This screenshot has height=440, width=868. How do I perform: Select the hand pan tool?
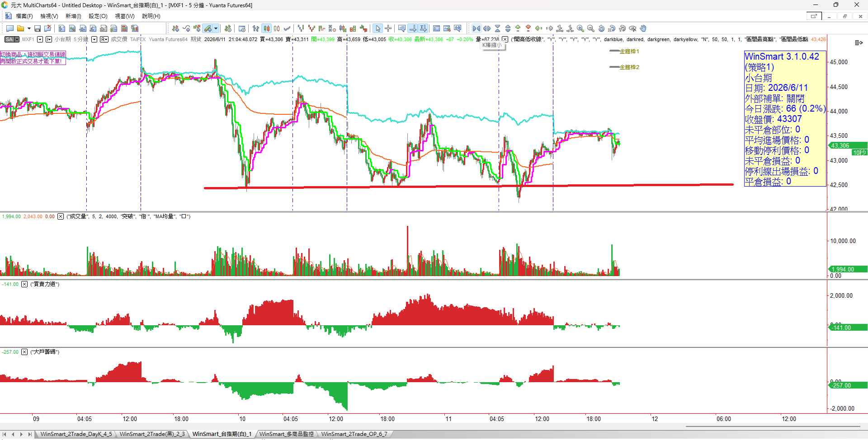tap(643, 28)
